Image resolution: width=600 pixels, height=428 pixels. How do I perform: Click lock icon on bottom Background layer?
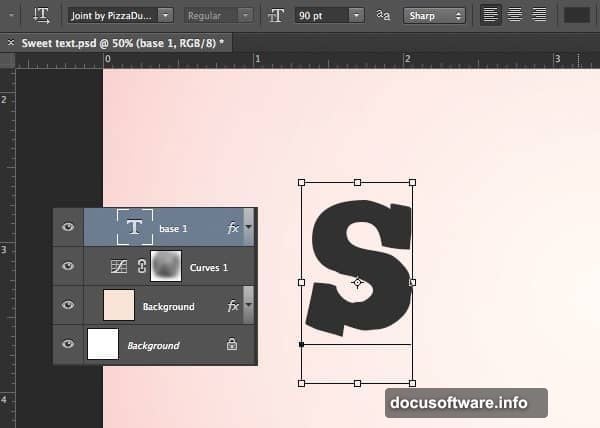[232, 345]
